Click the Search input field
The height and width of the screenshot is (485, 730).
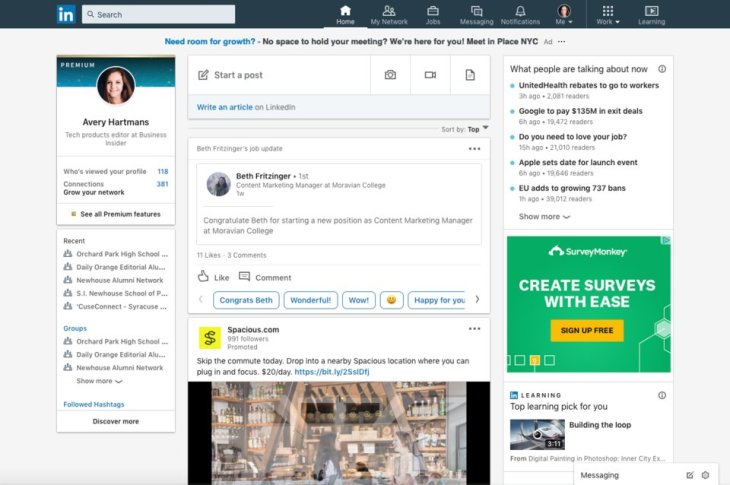162,14
